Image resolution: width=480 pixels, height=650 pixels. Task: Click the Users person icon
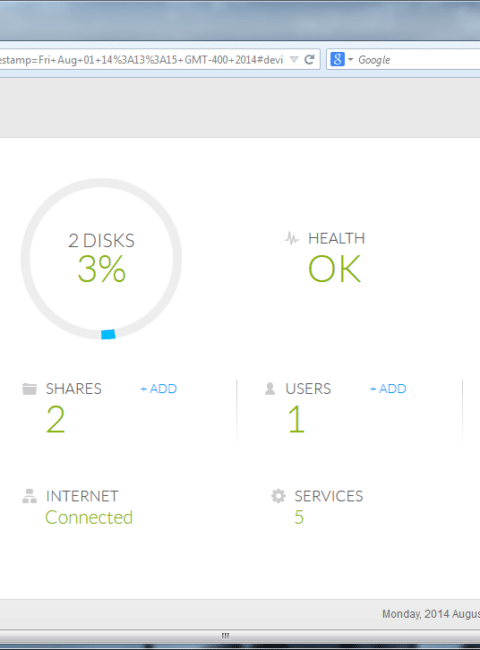tap(270, 388)
